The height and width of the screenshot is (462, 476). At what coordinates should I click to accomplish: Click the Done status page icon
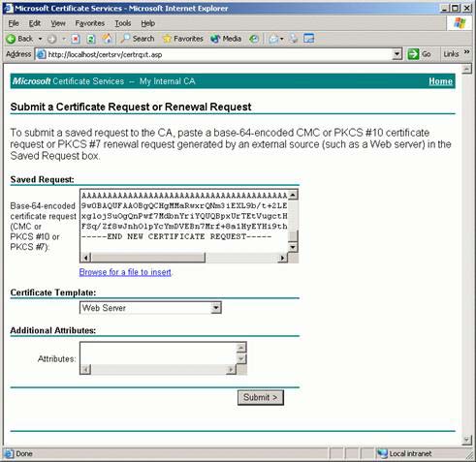[9, 453]
